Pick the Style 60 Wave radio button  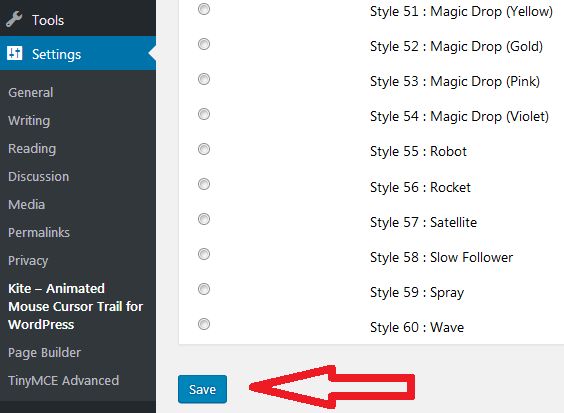pyautogui.click(x=204, y=324)
